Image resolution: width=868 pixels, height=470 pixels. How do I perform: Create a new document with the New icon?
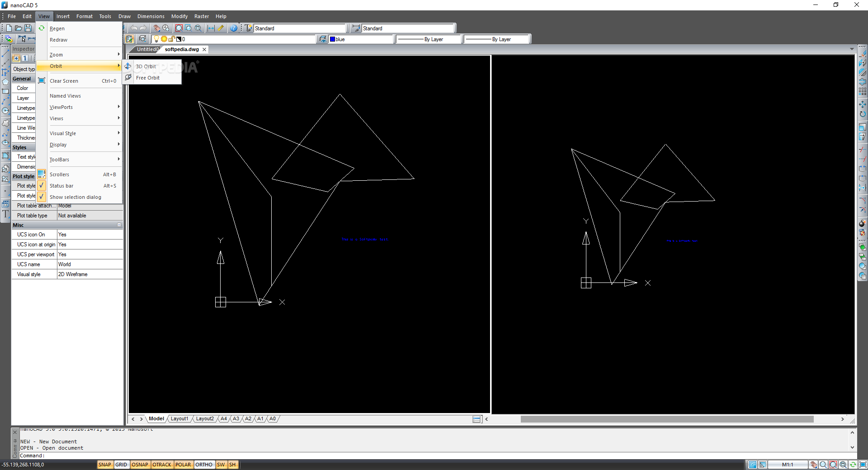click(9, 28)
